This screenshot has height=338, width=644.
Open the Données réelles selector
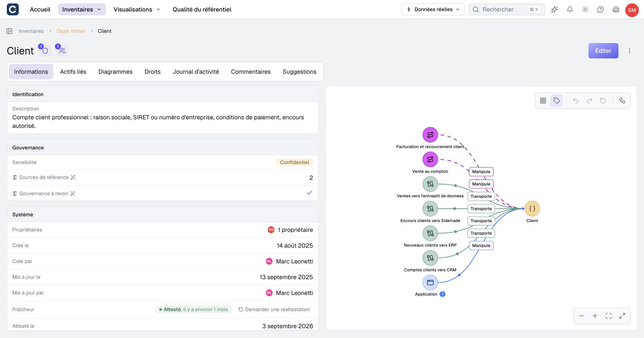(433, 9)
